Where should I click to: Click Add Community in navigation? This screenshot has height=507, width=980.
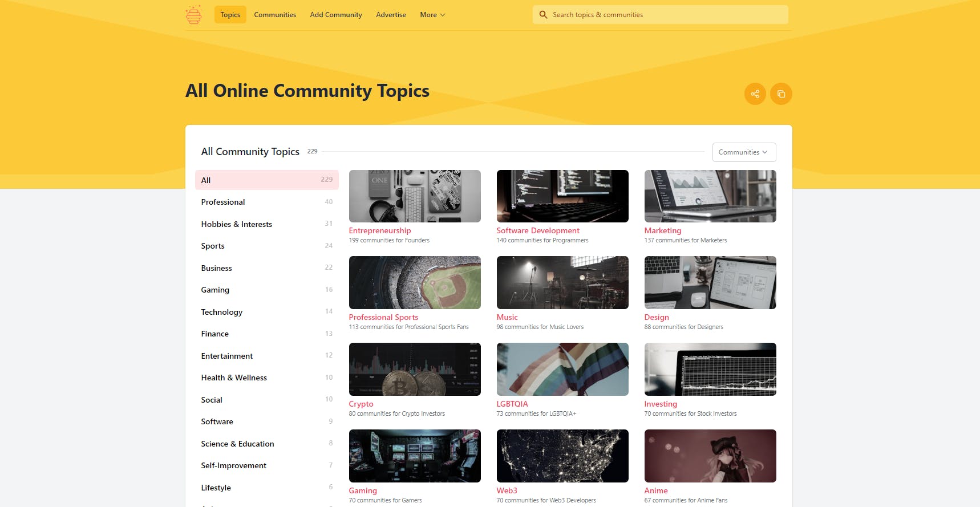335,15
